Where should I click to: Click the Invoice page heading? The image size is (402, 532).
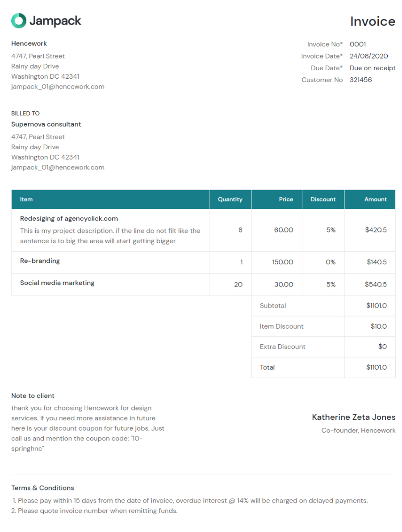373,21
